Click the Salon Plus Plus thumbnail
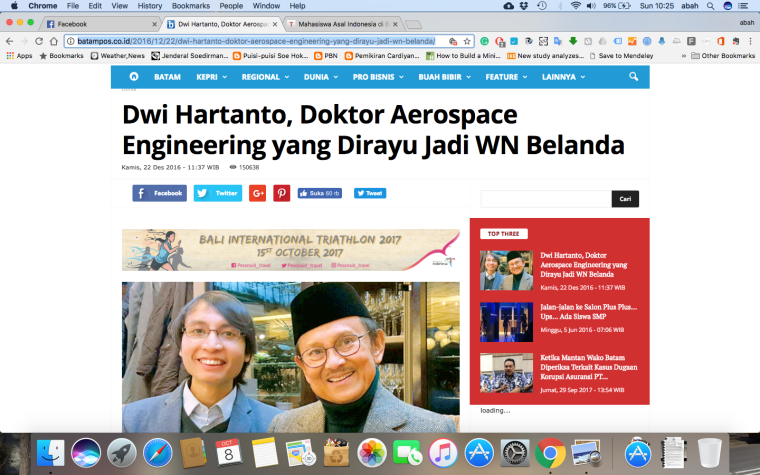 coord(507,322)
